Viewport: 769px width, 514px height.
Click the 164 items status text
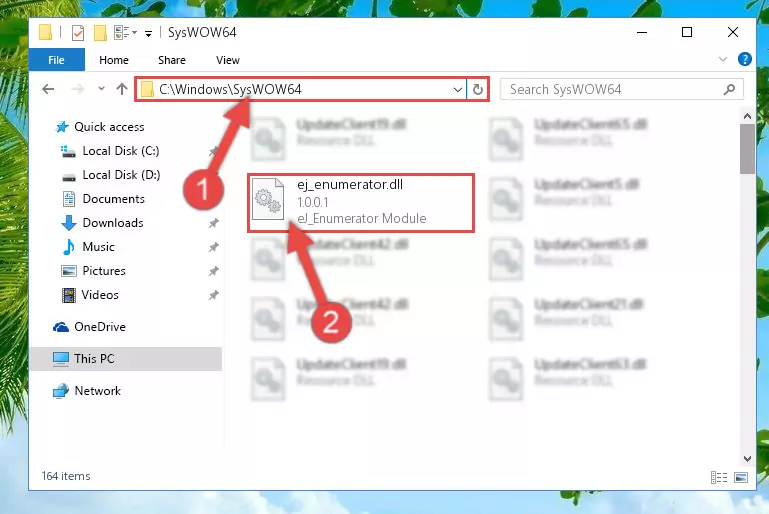point(66,476)
